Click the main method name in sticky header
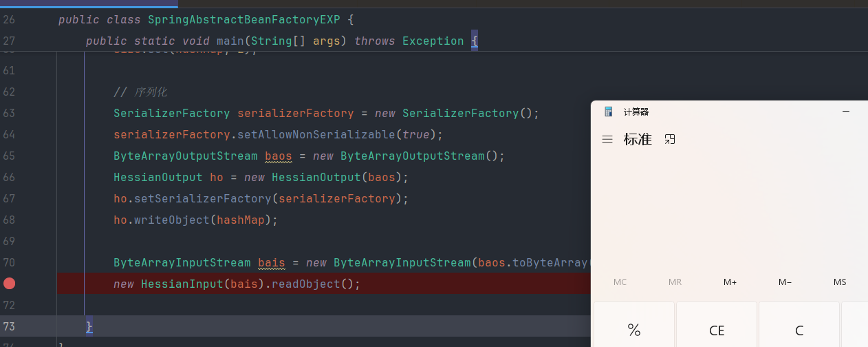The width and height of the screenshot is (868, 347). point(230,41)
